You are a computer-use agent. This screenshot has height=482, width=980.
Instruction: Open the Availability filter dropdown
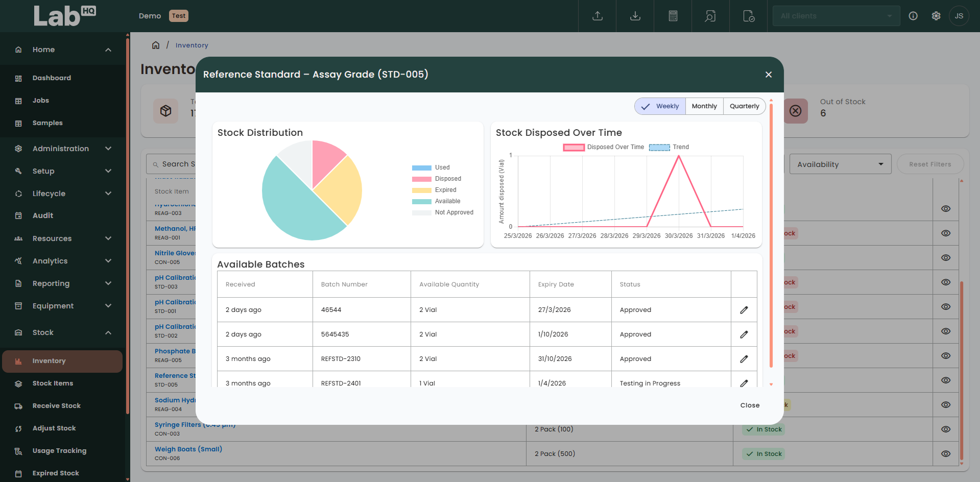840,164
